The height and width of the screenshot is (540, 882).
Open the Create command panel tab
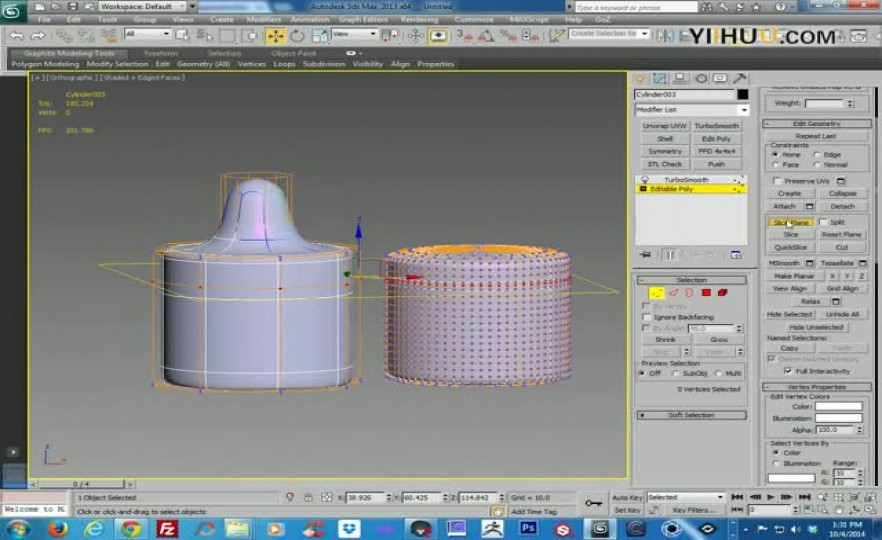[x=640, y=79]
